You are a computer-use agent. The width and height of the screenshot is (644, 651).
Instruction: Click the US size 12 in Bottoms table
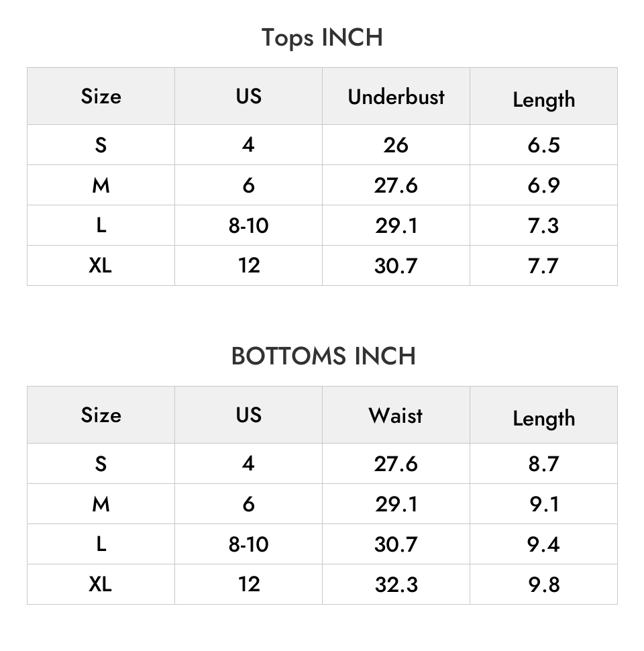[249, 584]
